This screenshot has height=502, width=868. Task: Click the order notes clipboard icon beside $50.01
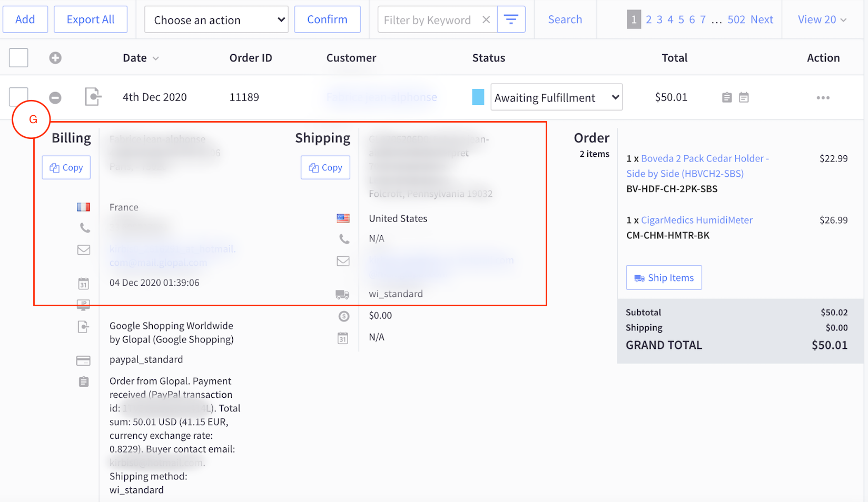point(727,97)
